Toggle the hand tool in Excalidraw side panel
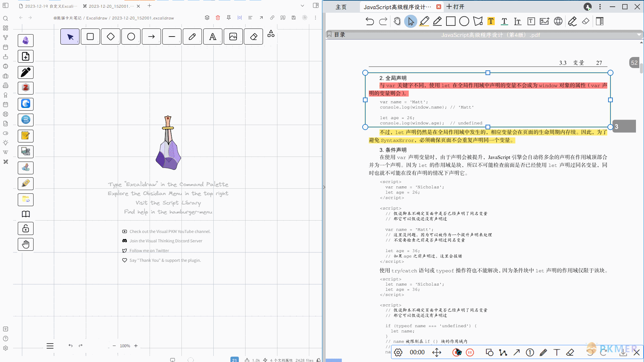Viewport: 644px width, 362px height. click(x=26, y=244)
